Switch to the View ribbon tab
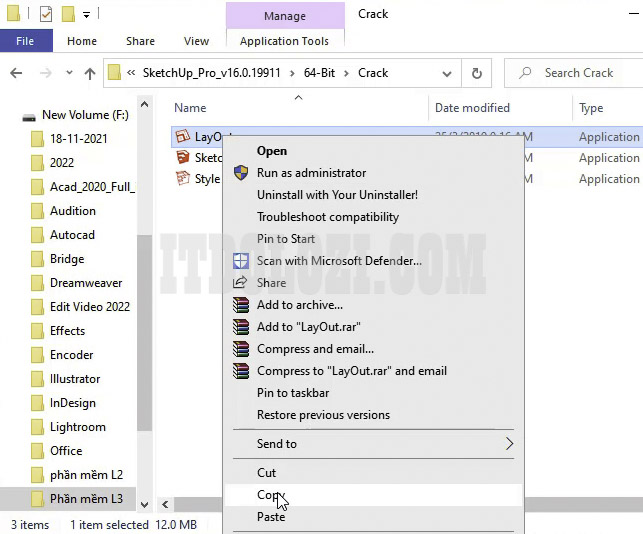This screenshot has height=534, width=643. [196, 41]
